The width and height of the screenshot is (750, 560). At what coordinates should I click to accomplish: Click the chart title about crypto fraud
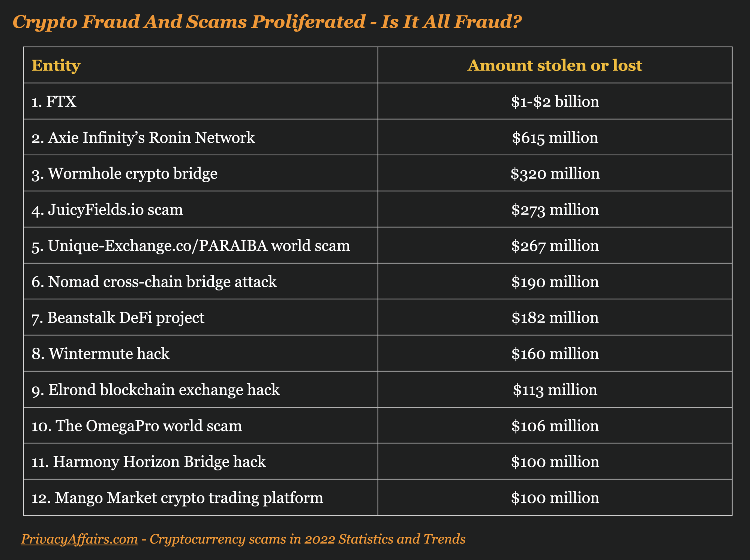click(267, 22)
